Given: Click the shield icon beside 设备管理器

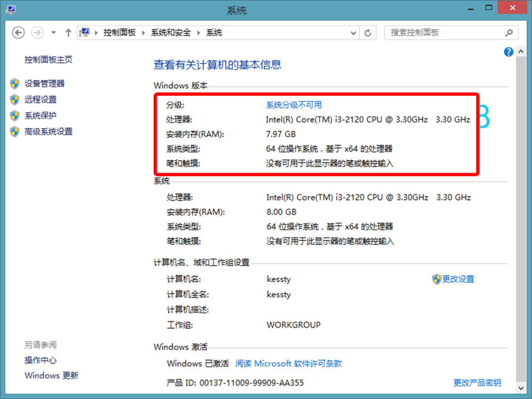Looking at the screenshot, I should coord(15,84).
